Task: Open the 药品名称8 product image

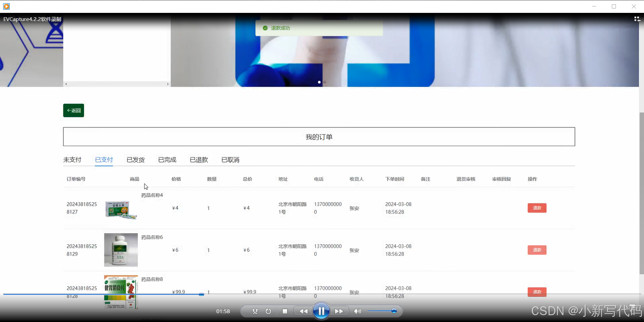Action: (x=121, y=292)
